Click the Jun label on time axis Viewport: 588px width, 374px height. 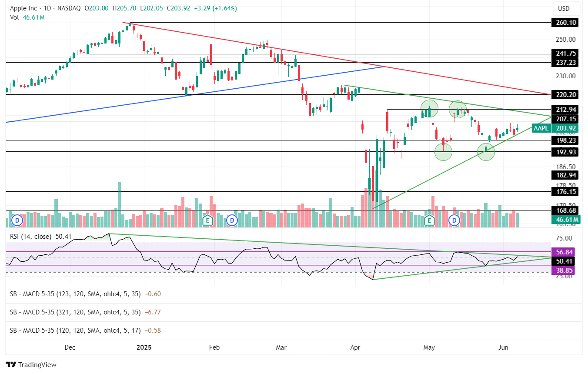[503, 347]
